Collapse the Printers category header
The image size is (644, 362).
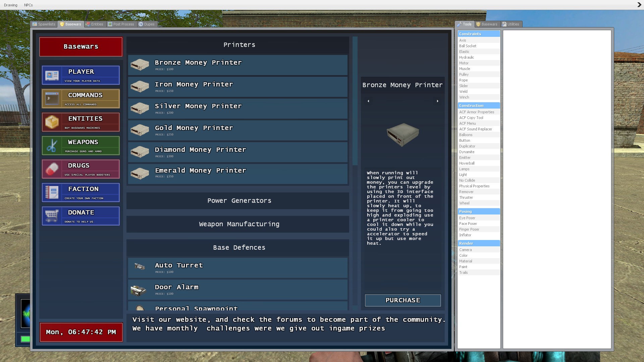tap(239, 45)
